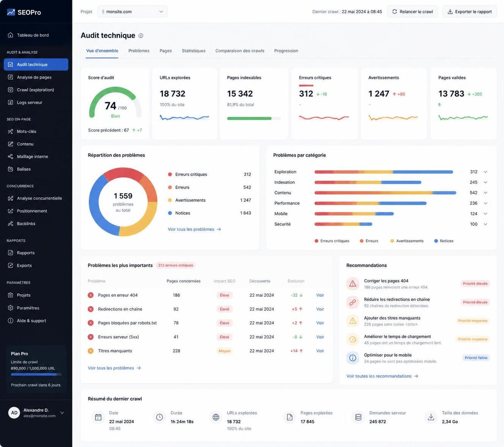Click the Notices blue legend dot under categories

pyautogui.click(x=436, y=241)
